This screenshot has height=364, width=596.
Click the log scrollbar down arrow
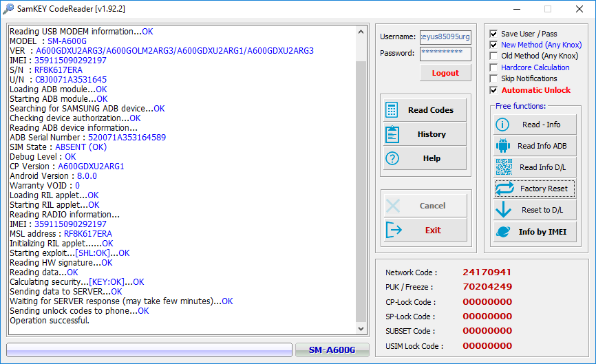click(361, 329)
